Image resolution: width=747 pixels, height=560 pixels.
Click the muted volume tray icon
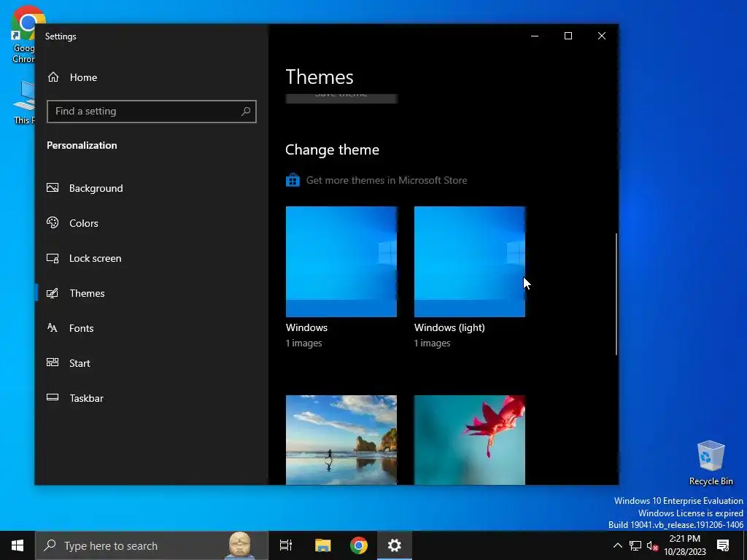pos(652,545)
